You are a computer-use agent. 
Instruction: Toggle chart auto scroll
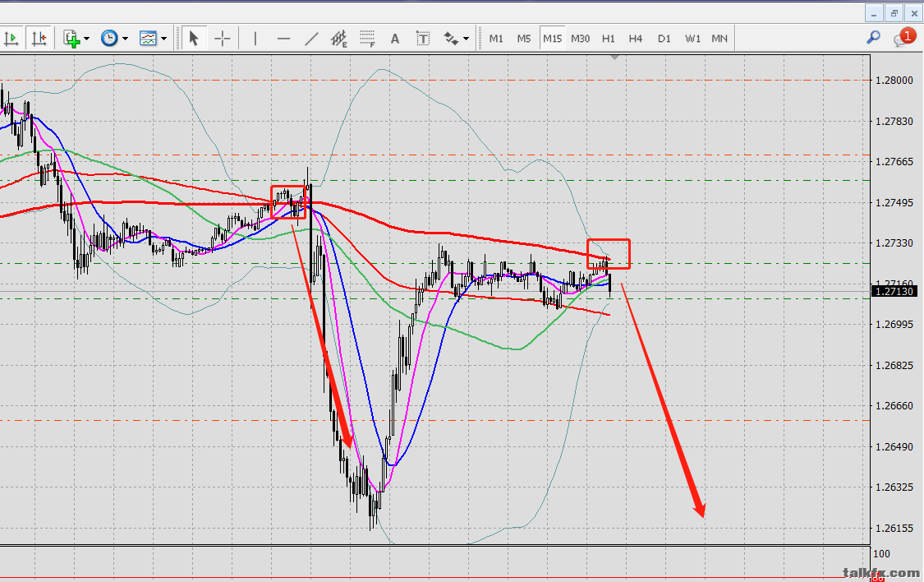click(11, 38)
